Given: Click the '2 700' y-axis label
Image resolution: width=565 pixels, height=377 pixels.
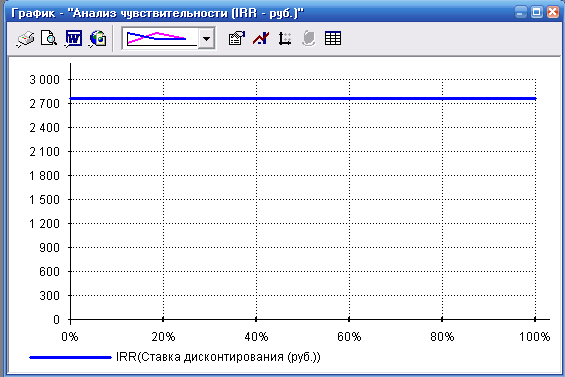Looking at the screenshot, I should pyautogui.click(x=45, y=104).
